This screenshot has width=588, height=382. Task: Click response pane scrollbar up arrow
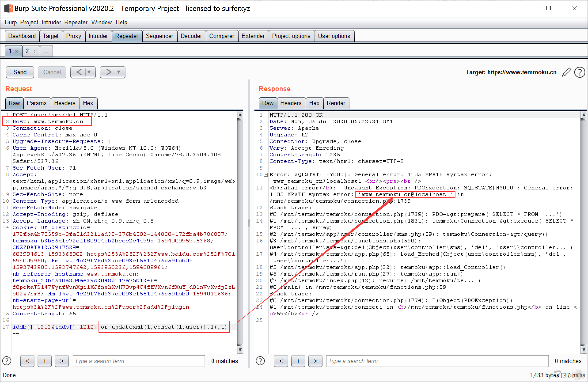pos(584,114)
